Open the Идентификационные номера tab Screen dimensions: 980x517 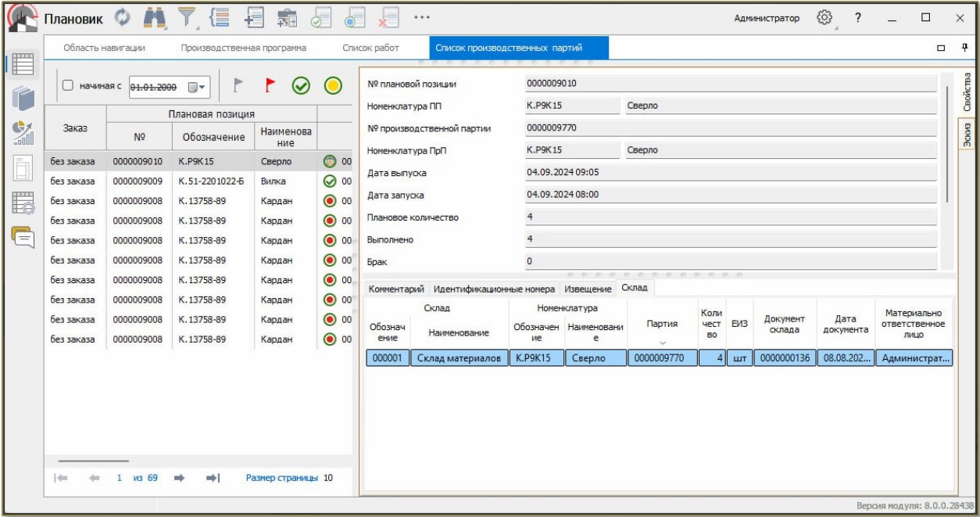[x=494, y=289]
